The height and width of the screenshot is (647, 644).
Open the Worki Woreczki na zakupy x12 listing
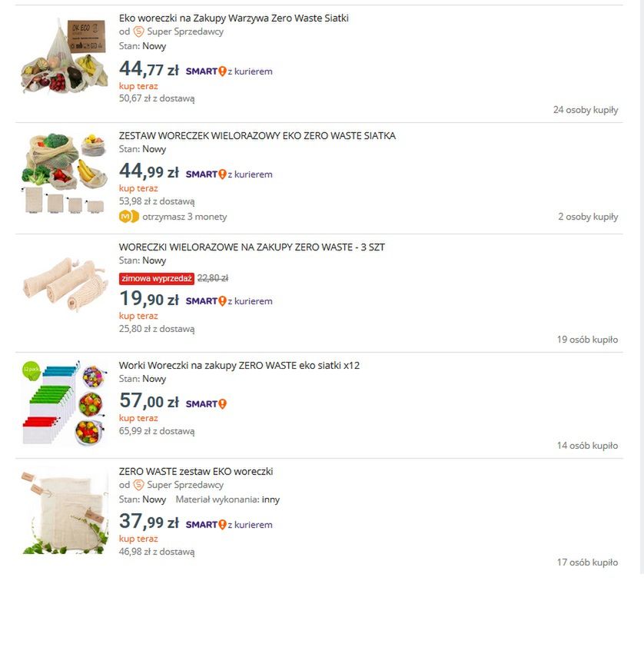[x=239, y=366]
